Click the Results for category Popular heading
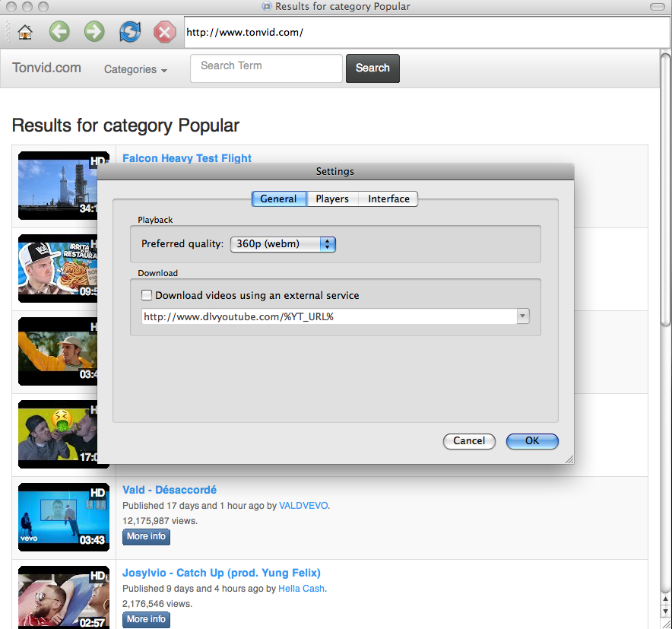672x629 pixels. [125, 125]
